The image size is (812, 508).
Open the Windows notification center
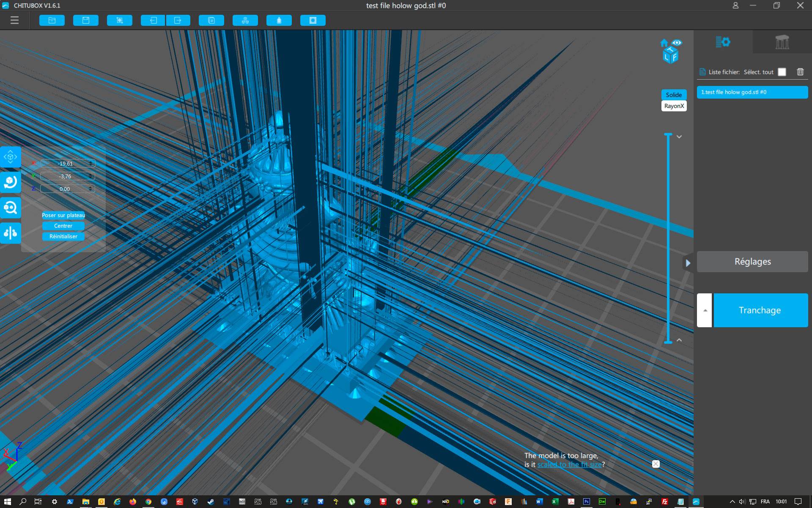click(x=798, y=502)
